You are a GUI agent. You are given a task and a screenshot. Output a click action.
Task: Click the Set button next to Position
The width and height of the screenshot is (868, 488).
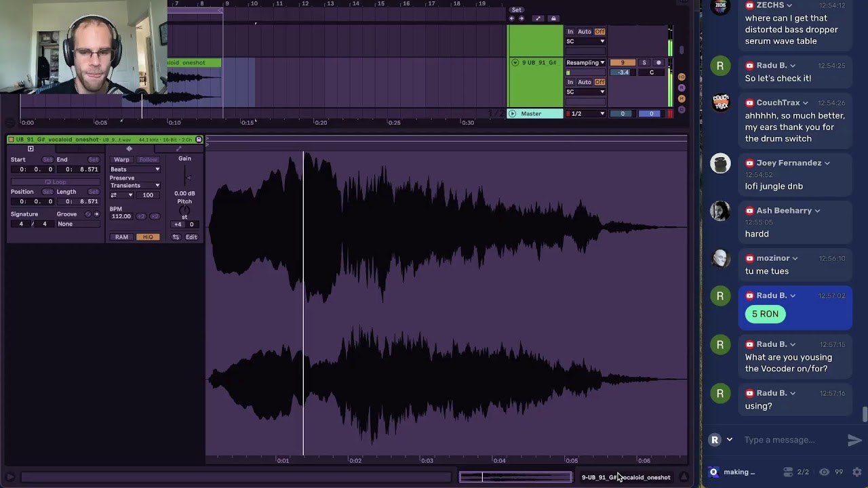coord(47,192)
